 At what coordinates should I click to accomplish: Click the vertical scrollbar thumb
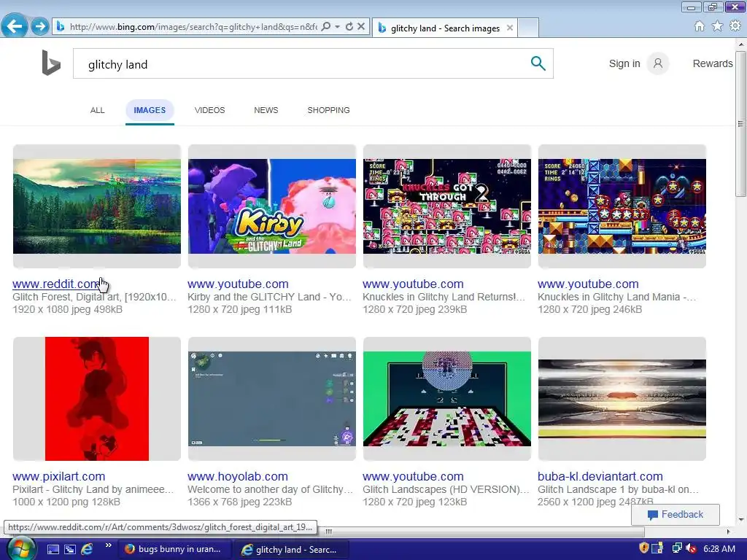pos(740,124)
